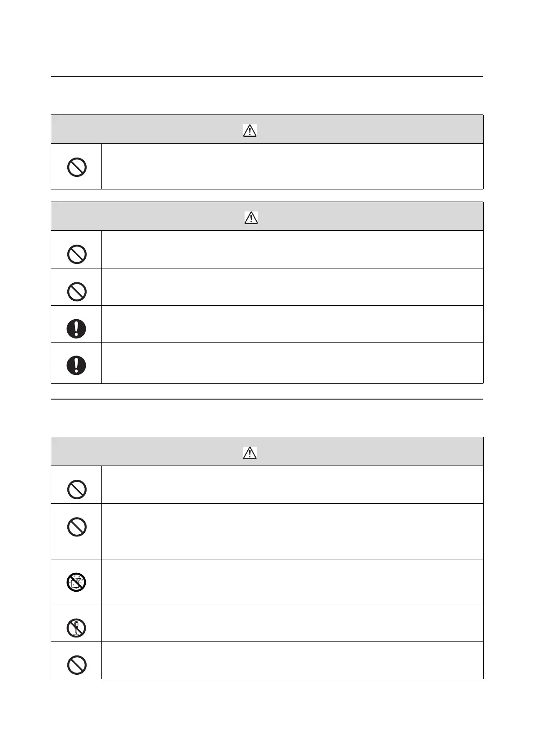Click the empty cell beside the lower exclamation icon

(x=293, y=363)
